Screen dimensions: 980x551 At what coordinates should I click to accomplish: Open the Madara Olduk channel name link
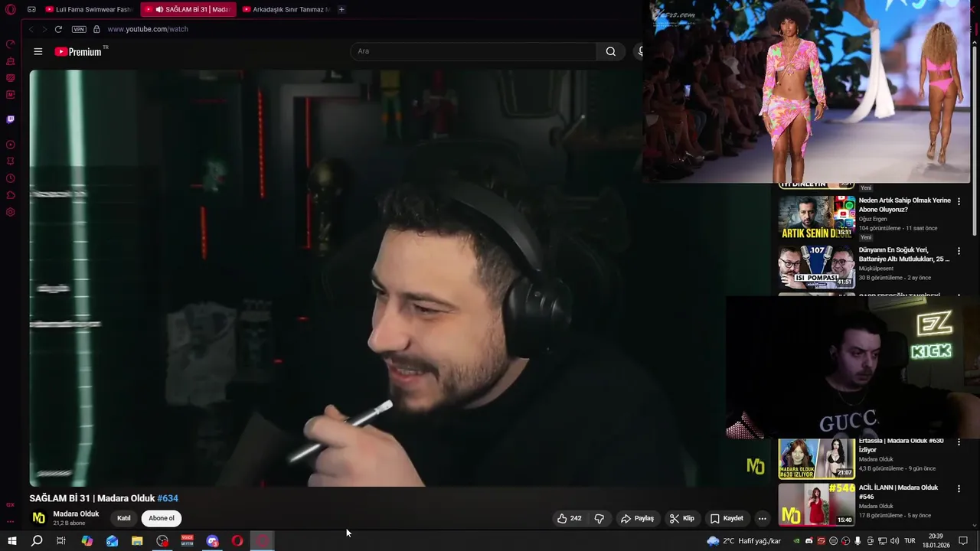coord(76,514)
